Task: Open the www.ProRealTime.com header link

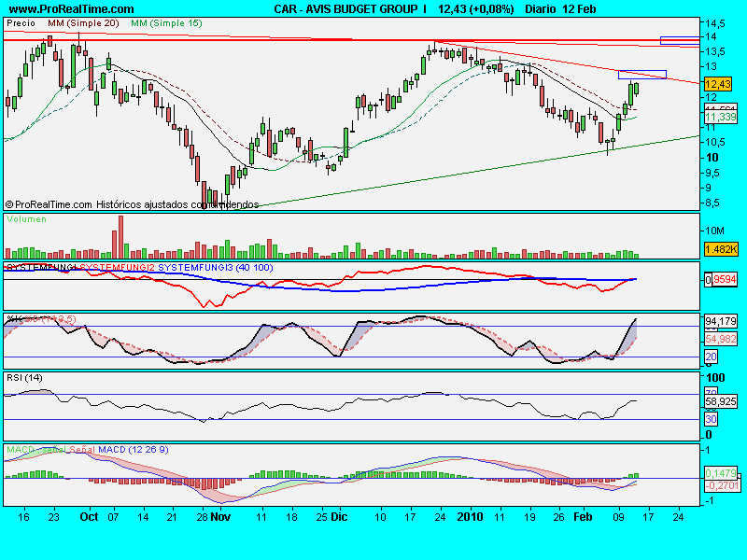Action: point(72,9)
